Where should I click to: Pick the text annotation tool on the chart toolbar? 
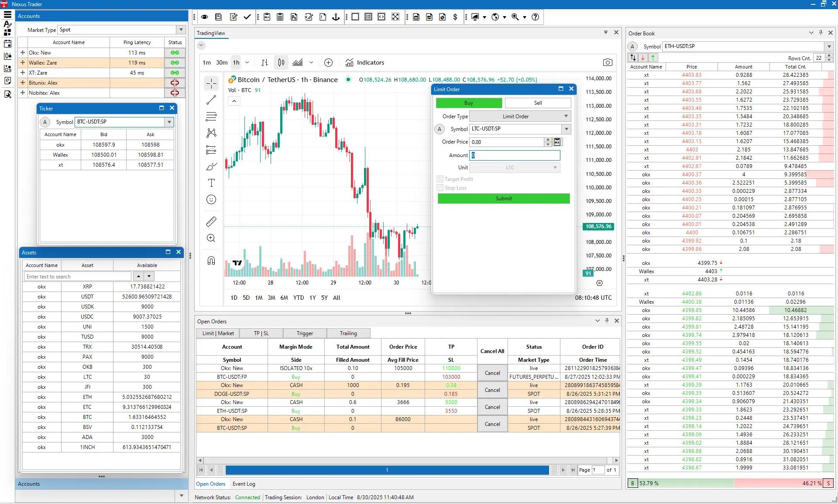click(211, 183)
